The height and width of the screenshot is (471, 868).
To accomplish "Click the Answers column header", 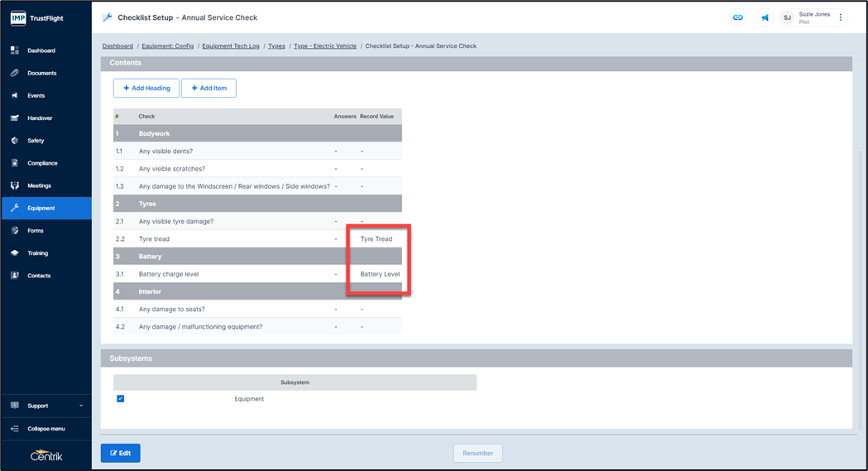I will (345, 116).
